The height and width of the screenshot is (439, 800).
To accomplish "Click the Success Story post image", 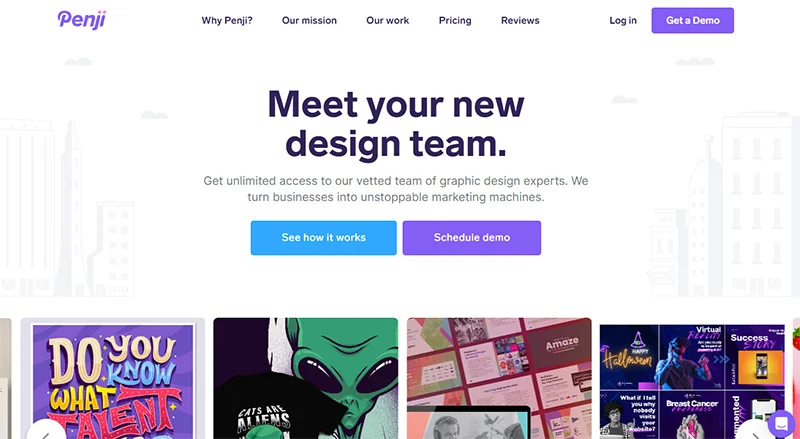I will (755, 357).
